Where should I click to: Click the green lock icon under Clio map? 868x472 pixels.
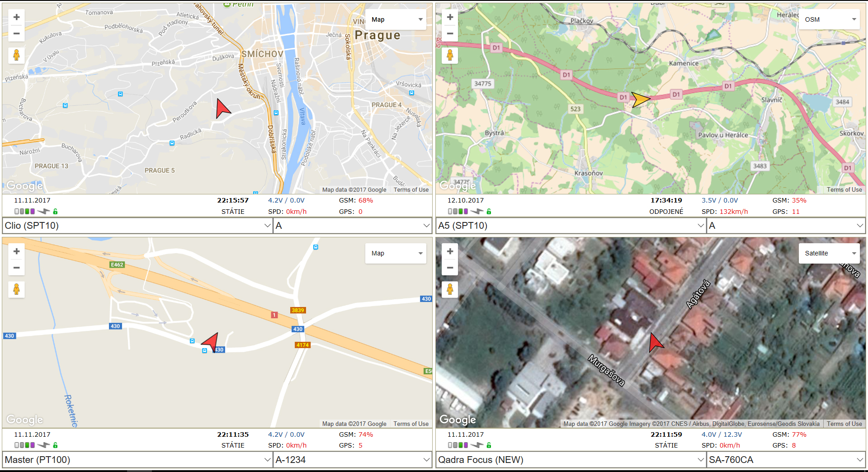point(56,211)
